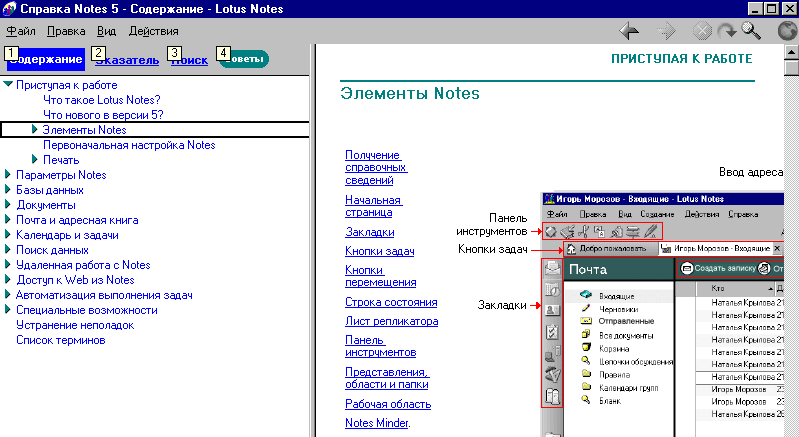Expand the Поиск данных triangle
Image resolution: width=799 pixels, height=437 pixels.
coord(8,250)
